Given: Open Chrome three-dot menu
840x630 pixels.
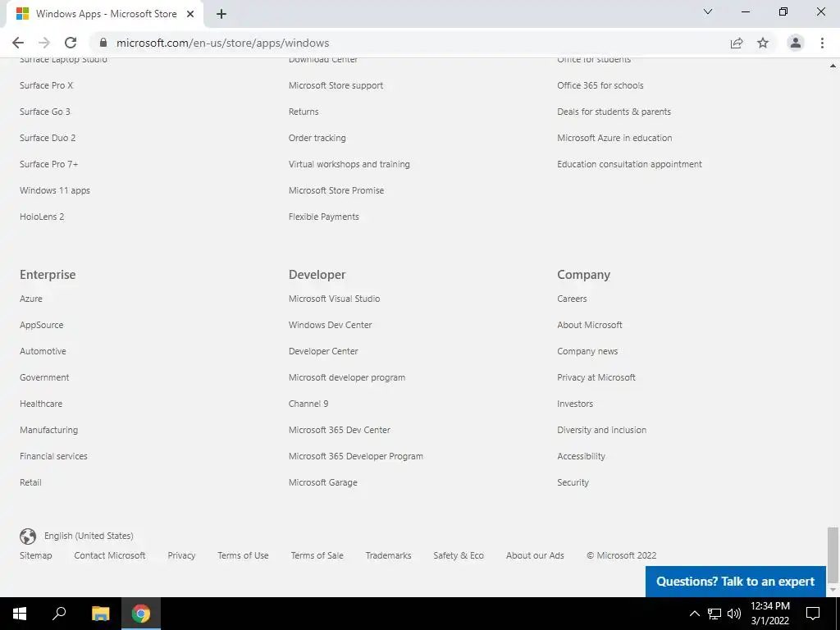Looking at the screenshot, I should (x=822, y=43).
